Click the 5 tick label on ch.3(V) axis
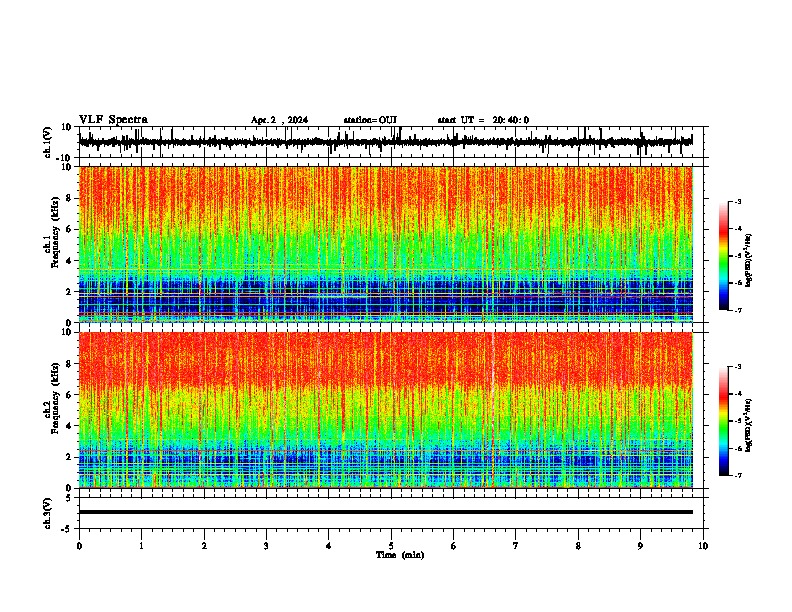Image resolution: width=792 pixels, height=612 pixels. tap(69, 498)
